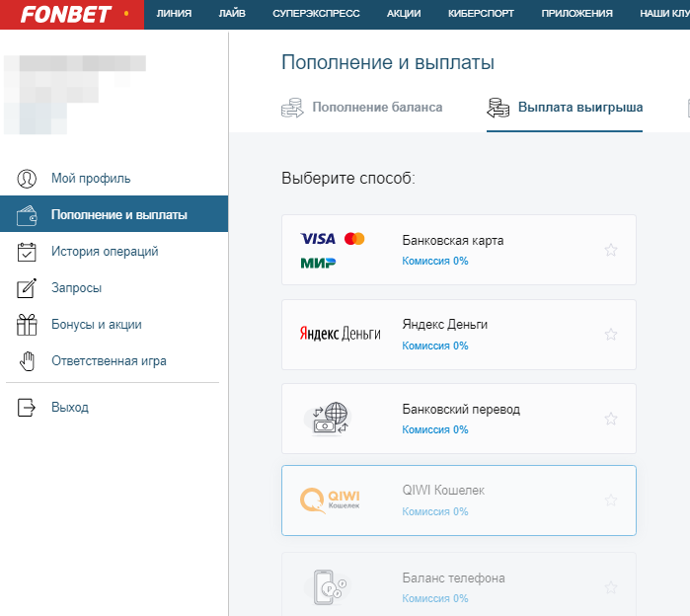Click the pencil icon for Запросы
The image size is (690, 616).
coord(27,288)
